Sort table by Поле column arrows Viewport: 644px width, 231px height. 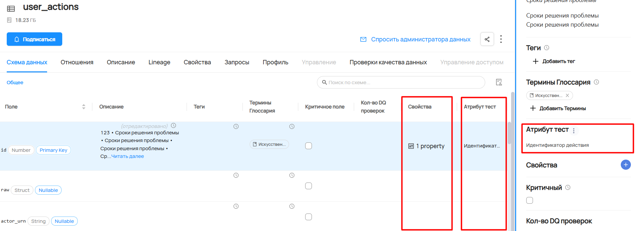tap(84, 107)
